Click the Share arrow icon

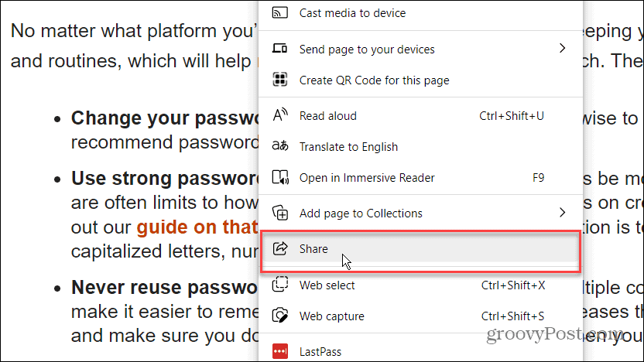[280, 249]
